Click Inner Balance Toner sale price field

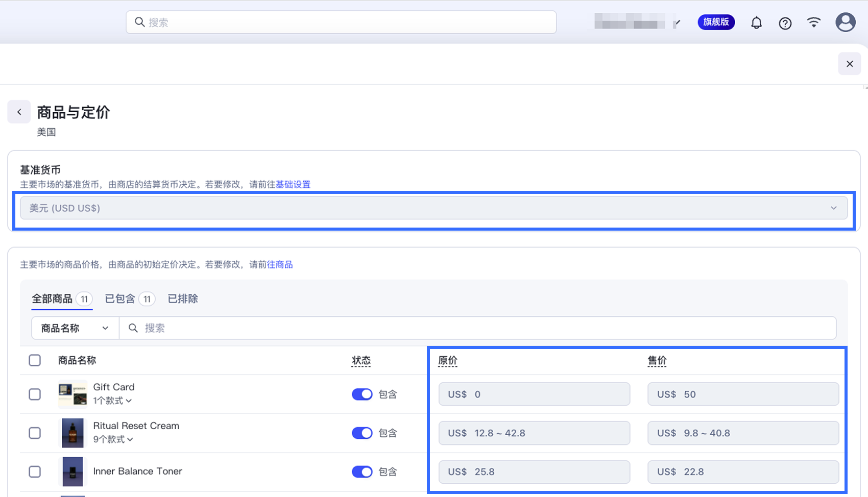743,471
